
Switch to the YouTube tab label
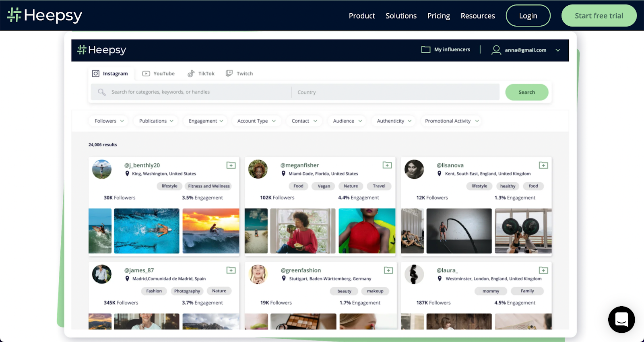(x=164, y=74)
